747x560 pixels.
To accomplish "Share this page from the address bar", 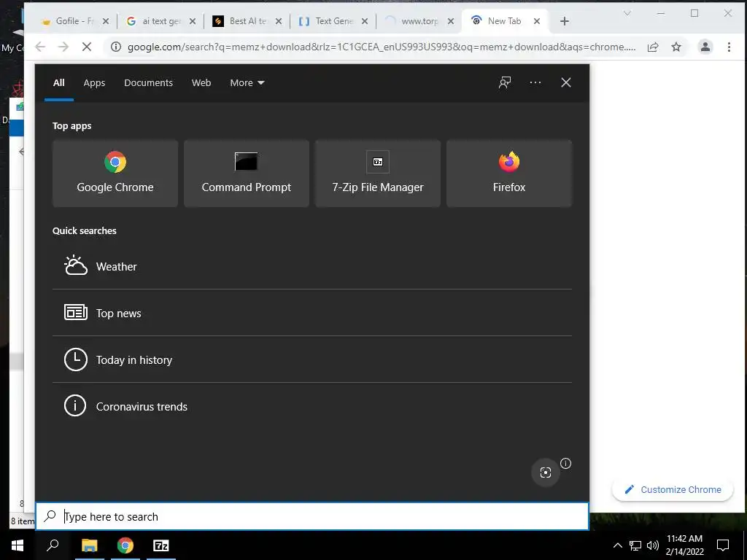I will pyautogui.click(x=653, y=47).
